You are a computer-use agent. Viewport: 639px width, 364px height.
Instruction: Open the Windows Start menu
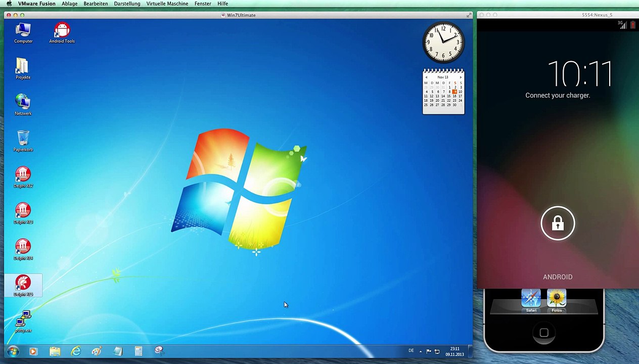tap(13, 351)
